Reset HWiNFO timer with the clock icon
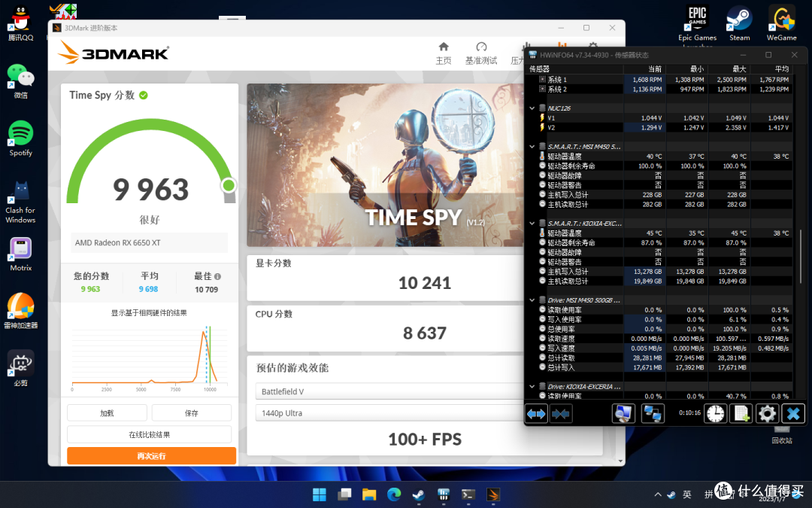 coord(715,414)
